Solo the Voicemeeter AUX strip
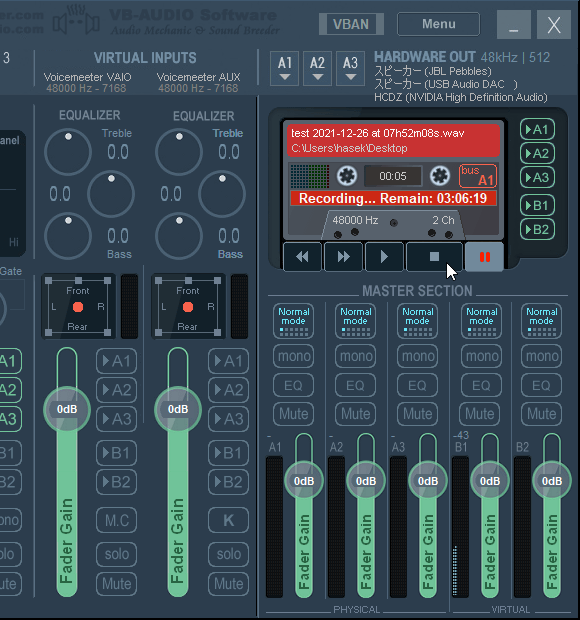The width and height of the screenshot is (580, 620). [x=229, y=554]
